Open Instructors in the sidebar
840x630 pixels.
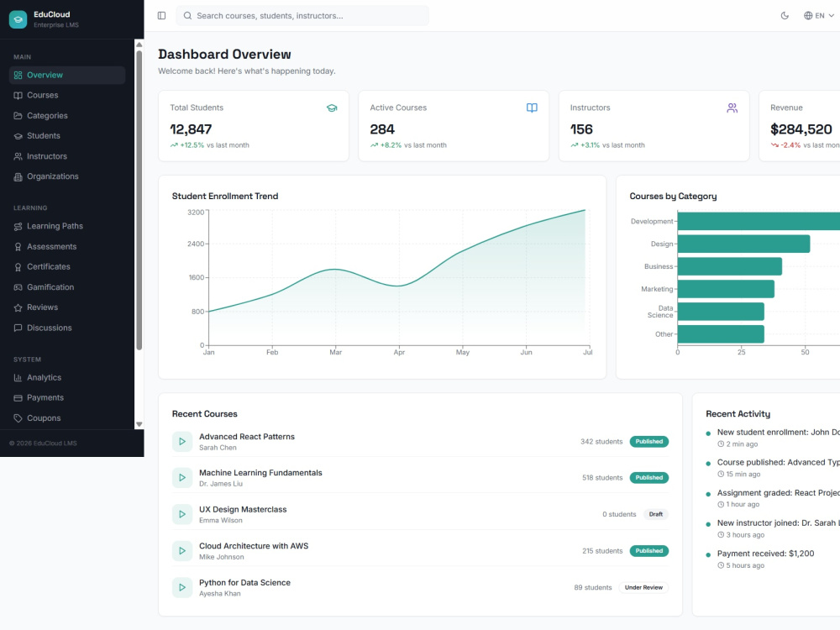click(x=67, y=156)
